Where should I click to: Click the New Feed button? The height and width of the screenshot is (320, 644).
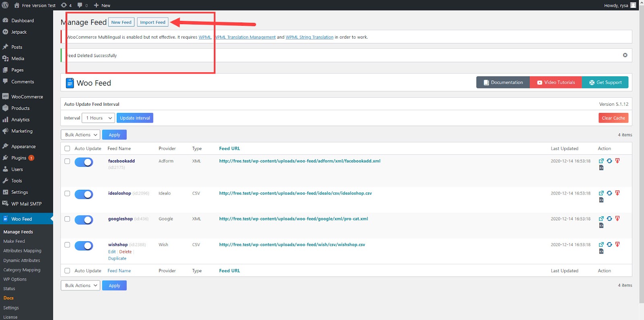coord(121,22)
